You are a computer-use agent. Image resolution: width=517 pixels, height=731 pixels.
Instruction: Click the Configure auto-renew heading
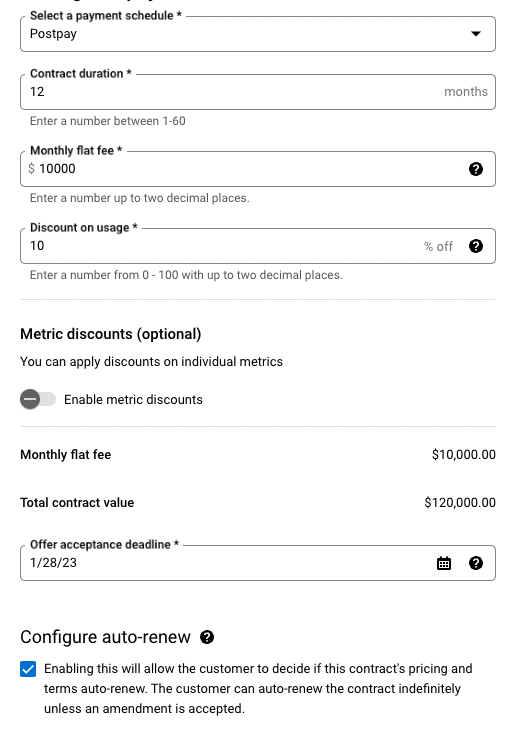point(105,637)
